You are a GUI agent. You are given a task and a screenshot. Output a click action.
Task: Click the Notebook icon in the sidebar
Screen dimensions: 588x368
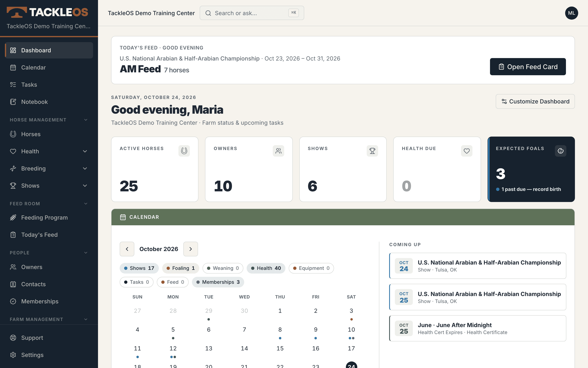pos(13,102)
